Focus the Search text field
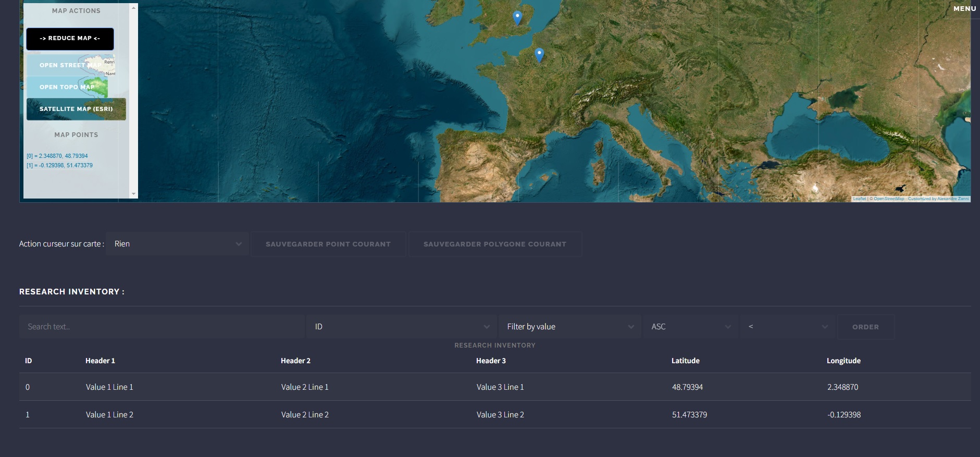The image size is (980, 457). click(x=162, y=327)
